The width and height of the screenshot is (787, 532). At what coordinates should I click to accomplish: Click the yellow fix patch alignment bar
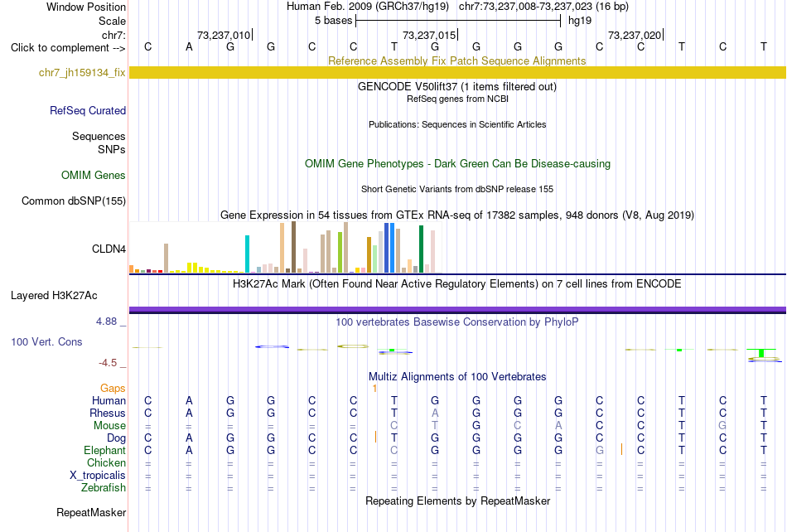tap(457, 73)
